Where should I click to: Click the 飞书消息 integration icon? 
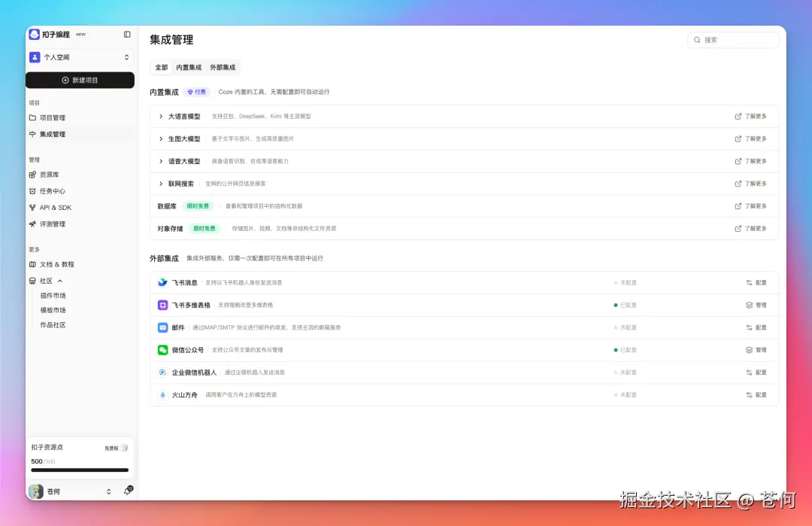[x=163, y=283]
